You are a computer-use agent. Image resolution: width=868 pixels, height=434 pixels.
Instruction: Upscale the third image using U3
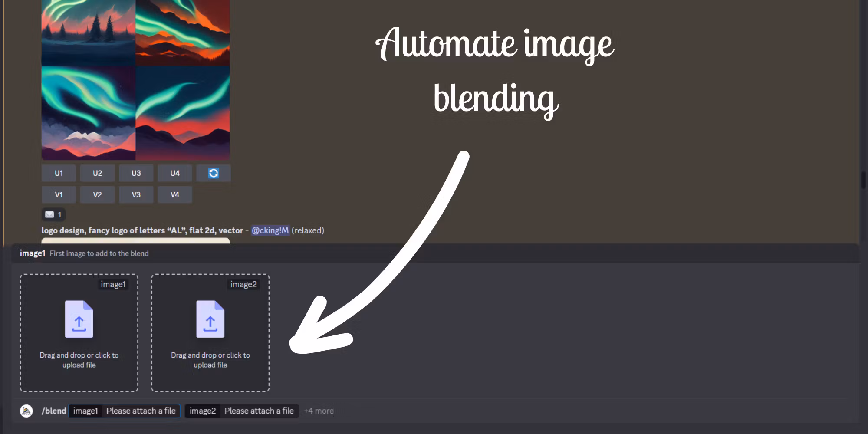[x=136, y=173]
